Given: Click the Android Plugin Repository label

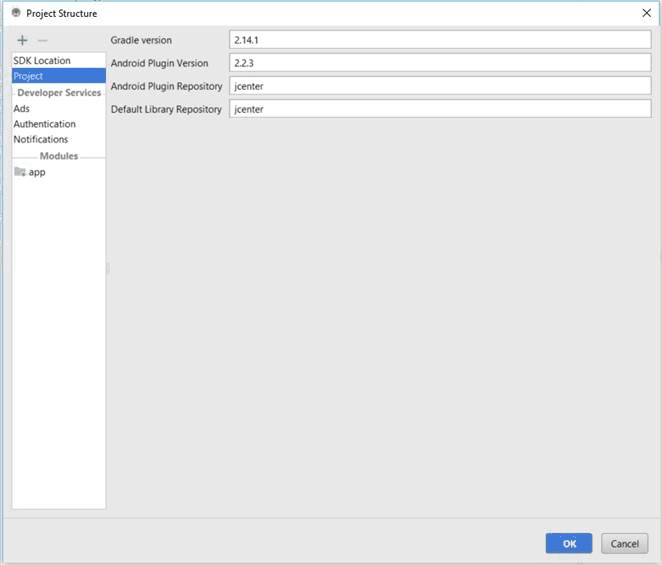Looking at the screenshot, I should (166, 86).
